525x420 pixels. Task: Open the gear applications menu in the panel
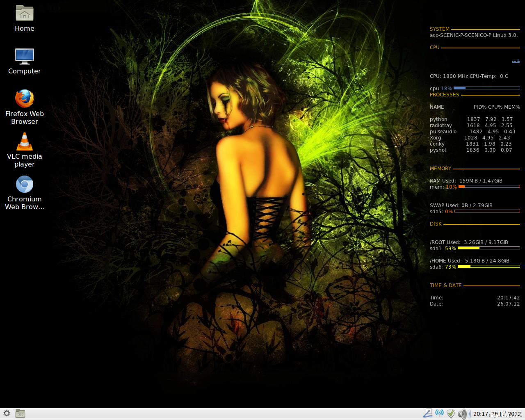(x=7, y=413)
